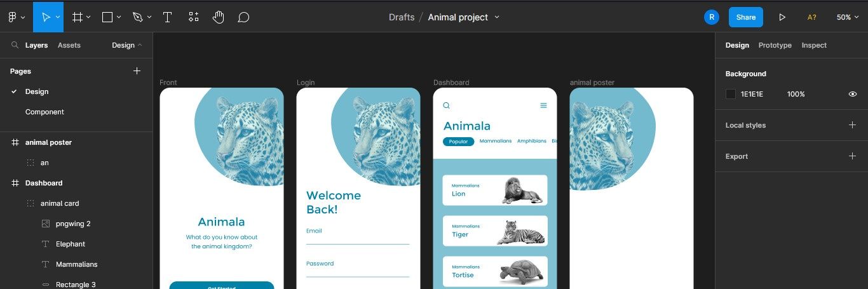This screenshot has width=868, height=289.
Task: Edit the 100% background opacity field
Action: (796, 94)
